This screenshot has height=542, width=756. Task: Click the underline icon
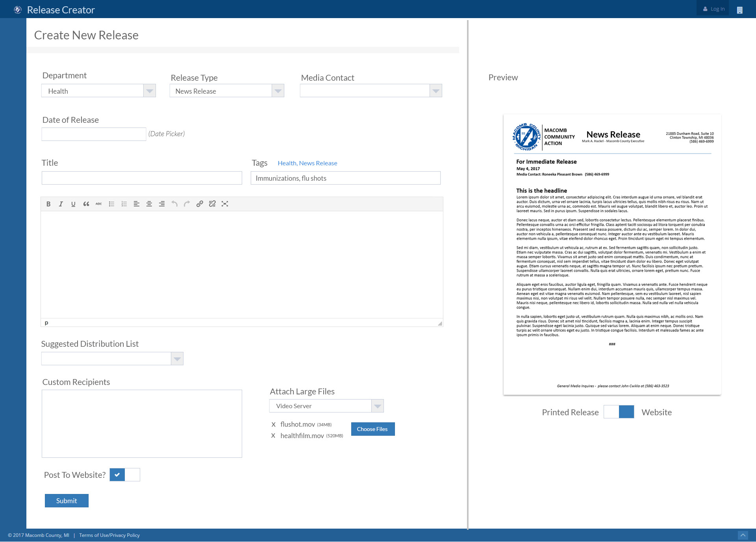(73, 204)
